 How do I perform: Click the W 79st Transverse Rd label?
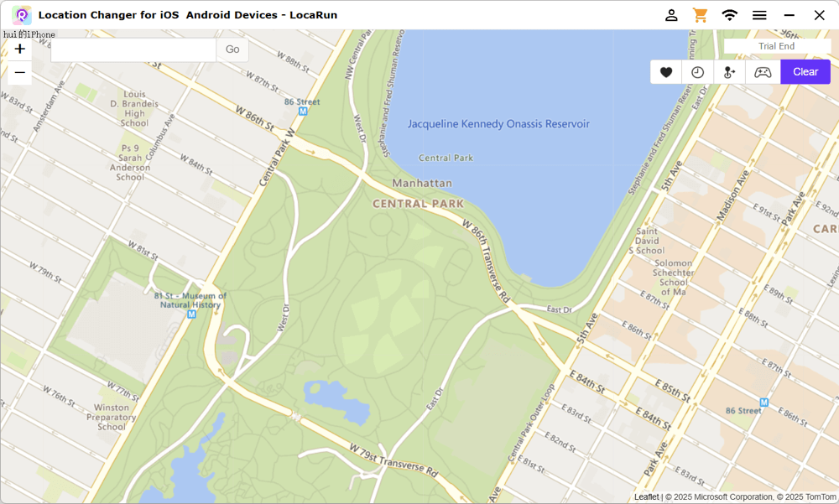[393, 460]
